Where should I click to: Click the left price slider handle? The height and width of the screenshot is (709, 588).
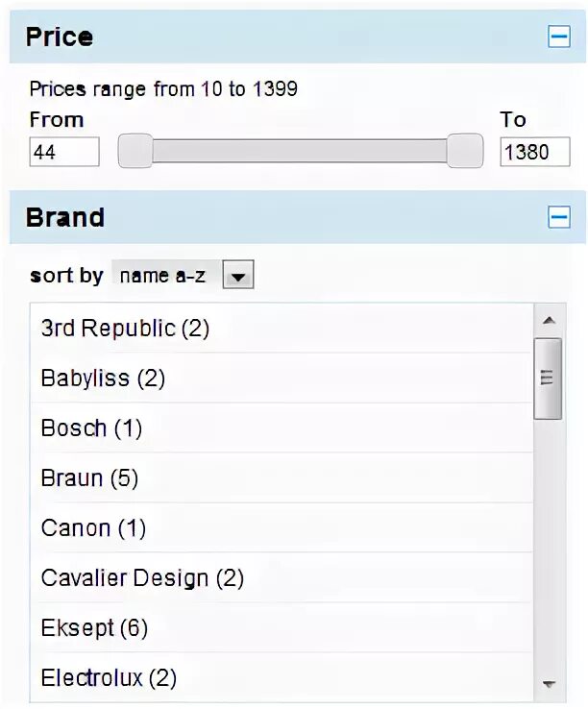click(135, 151)
